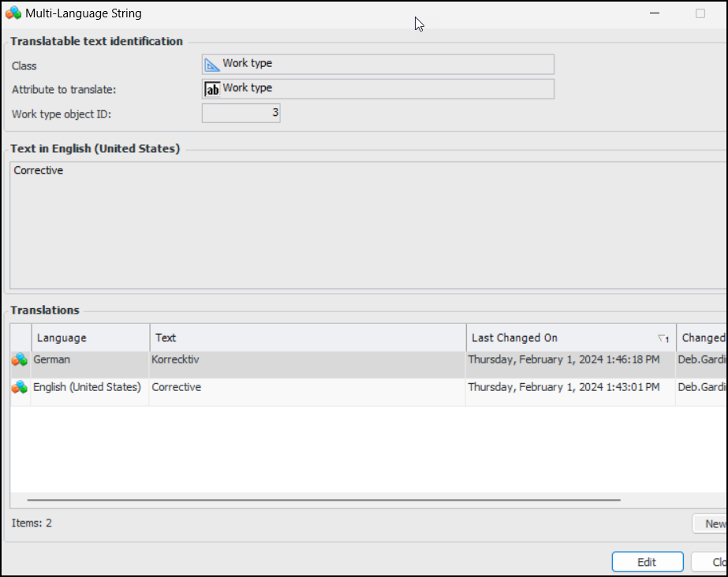Minimize the Multi-Language String window
The height and width of the screenshot is (577, 728).
[x=655, y=13]
